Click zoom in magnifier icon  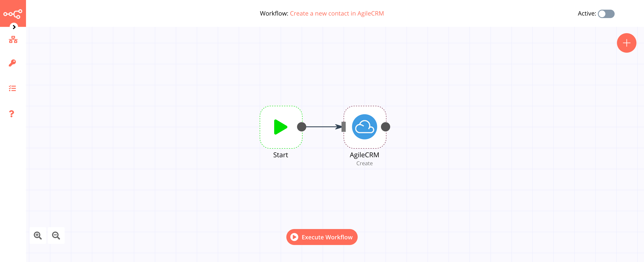point(38,235)
